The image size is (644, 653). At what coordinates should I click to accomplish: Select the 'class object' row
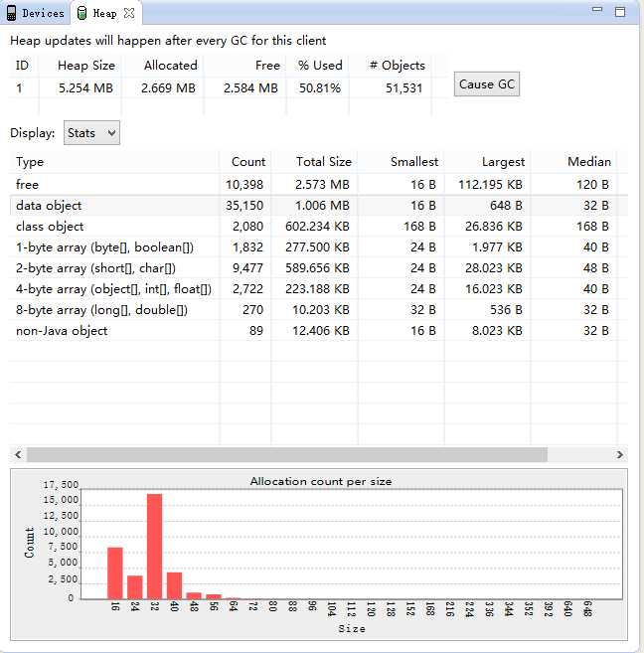318,227
